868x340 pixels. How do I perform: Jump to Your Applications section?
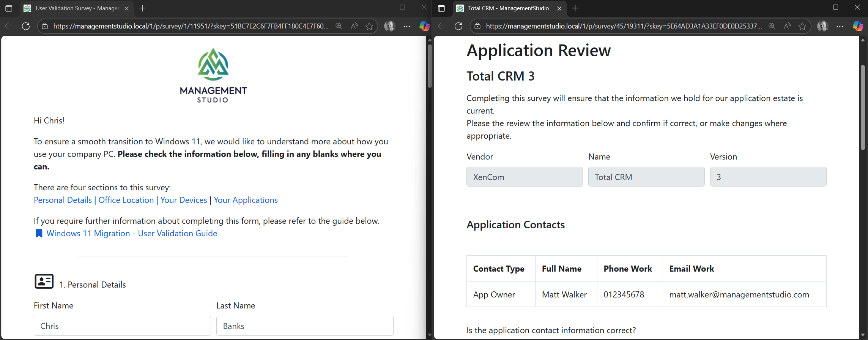[x=246, y=200]
